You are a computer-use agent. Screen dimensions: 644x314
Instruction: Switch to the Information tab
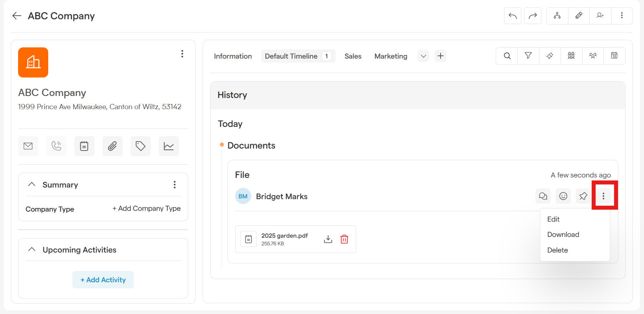point(233,56)
